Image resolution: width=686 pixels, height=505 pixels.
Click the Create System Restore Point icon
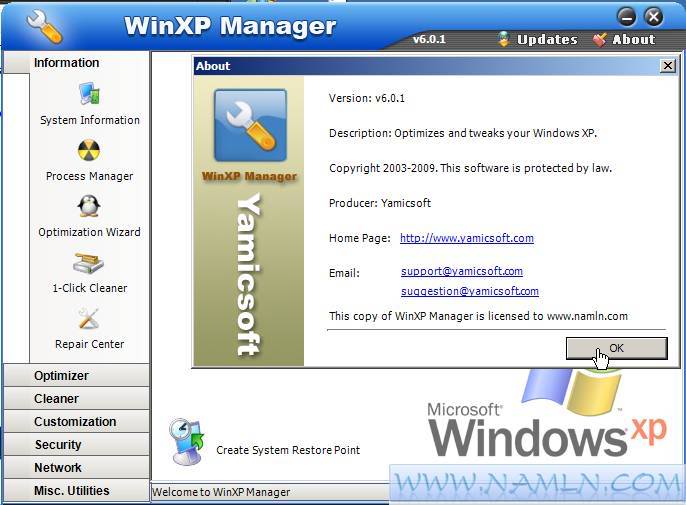click(187, 441)
